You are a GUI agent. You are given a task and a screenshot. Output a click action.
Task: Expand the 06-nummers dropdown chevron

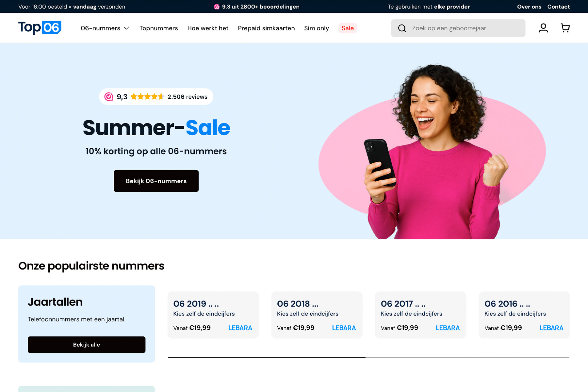(x=126, y=28)
